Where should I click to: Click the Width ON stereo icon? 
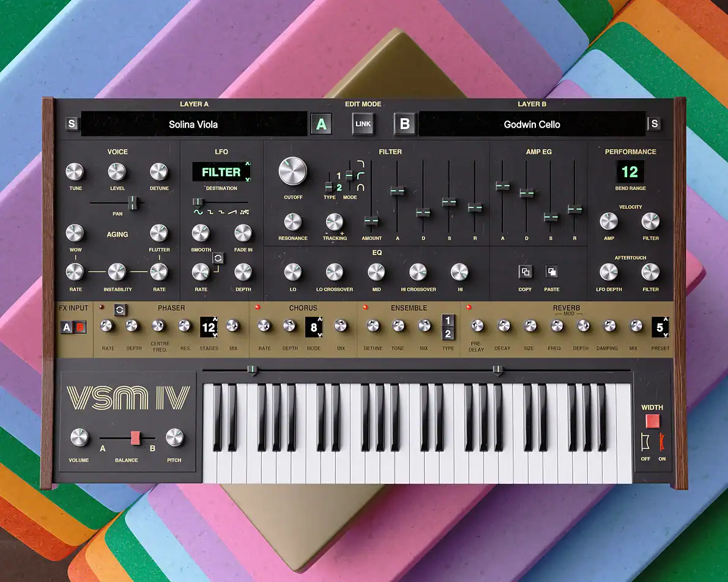[x=661, y=442]
